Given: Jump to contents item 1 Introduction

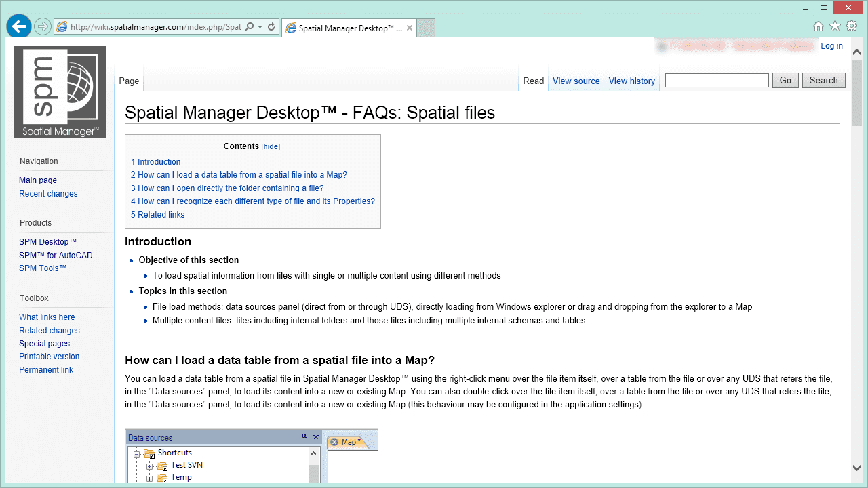Looking at the screenshot, I should (x=156, y=162).
